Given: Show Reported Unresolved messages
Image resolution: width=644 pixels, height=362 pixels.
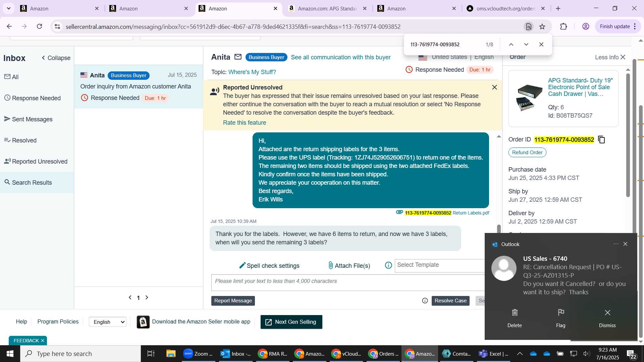Looking at the screenshot, I should [36, 161].
